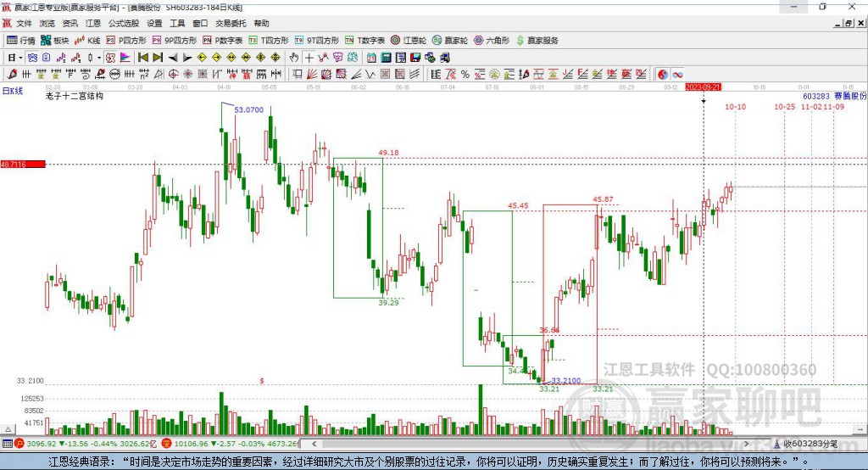This screenshot has height=470, width=868.
Task: Switch to the K线 chart view
Action: (87, 41)
